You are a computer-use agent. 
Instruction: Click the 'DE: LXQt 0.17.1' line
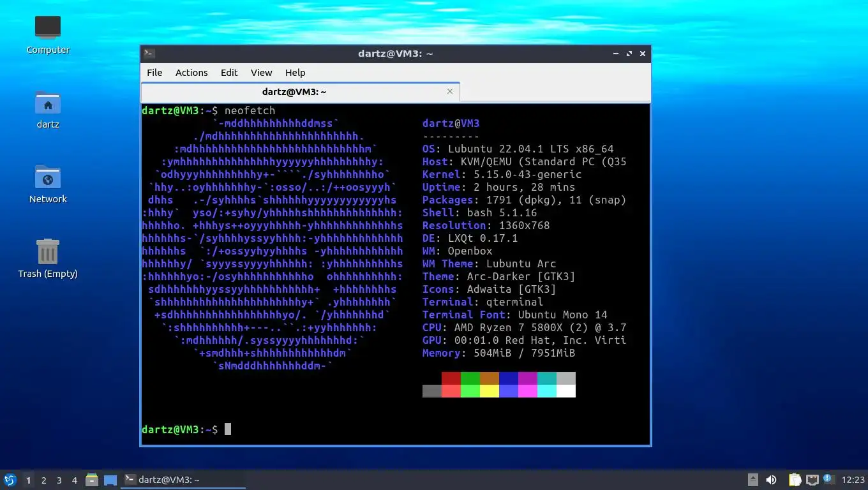coord(470,238)
